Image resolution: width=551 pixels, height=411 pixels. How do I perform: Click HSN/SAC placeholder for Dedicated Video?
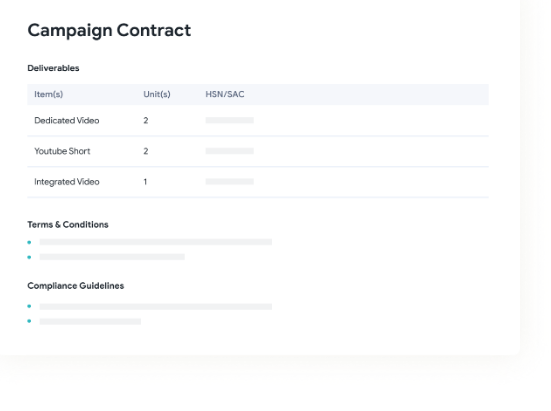pyautogui.click(x=229, y=120)
